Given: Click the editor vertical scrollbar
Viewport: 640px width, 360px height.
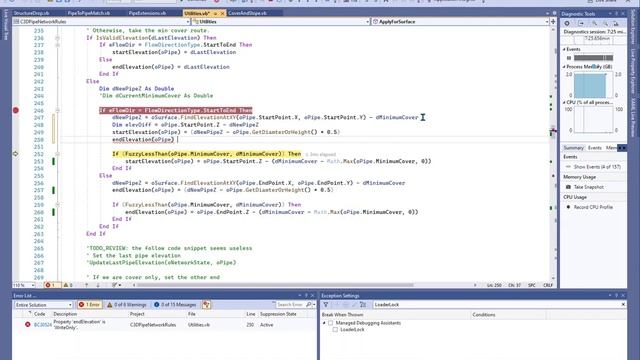Looking at the screenshot, I should [553, 153].
